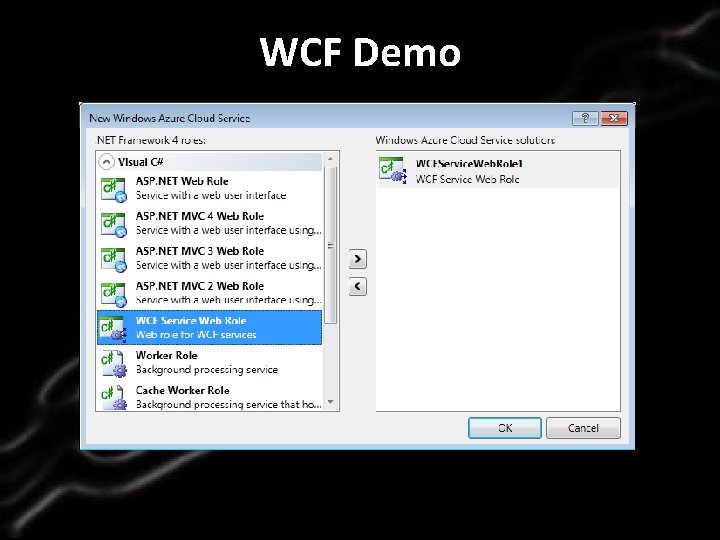Click the WCFServiceWebRole1 icon in solution pane

pyautogui.click(x=393, y=170)
